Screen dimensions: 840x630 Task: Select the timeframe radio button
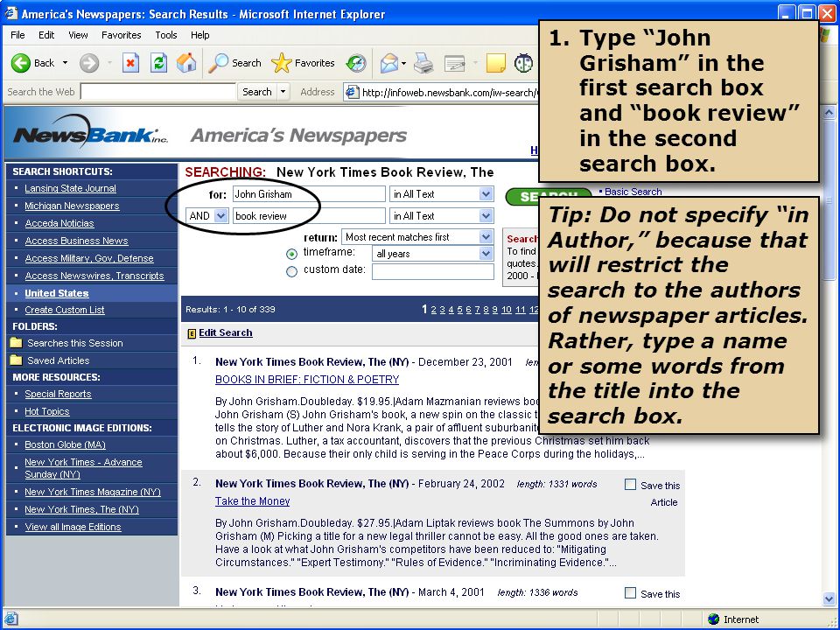pyautogui.click(x=291, y=254)
